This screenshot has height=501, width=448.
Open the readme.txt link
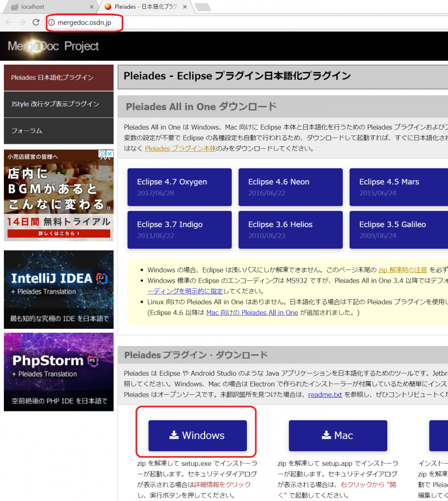click(325, 394)
